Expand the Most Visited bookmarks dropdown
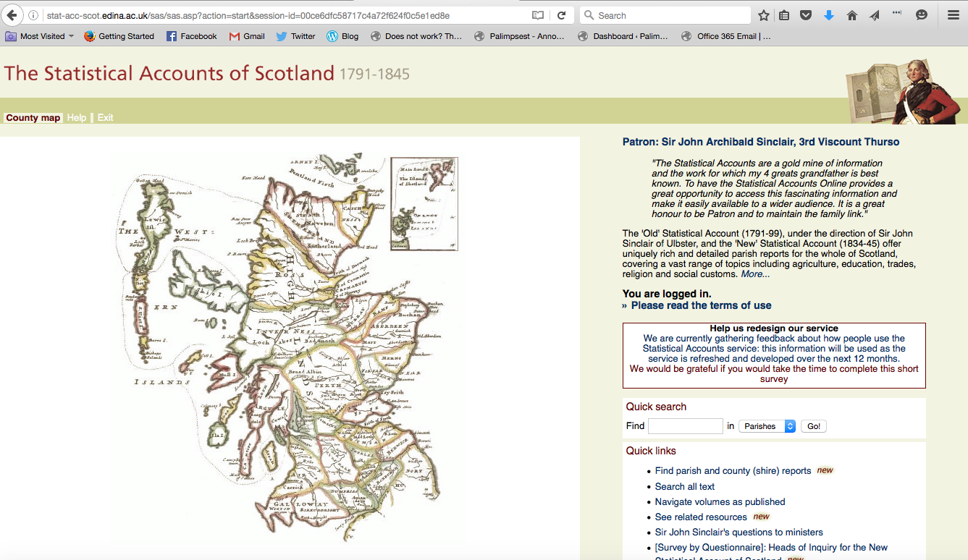The image size is (968, 560). pyautogui.click(x=41, y=36)
